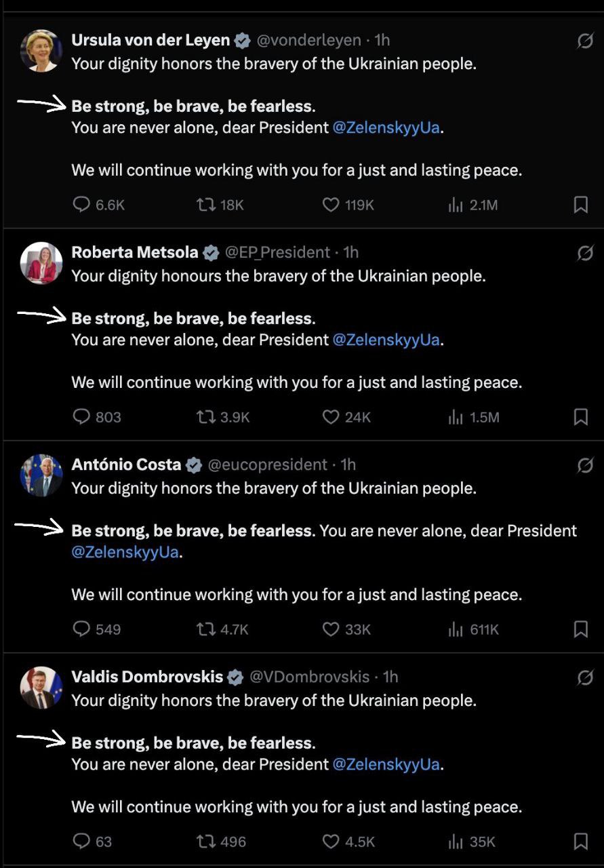The height and width of the screenshot is (868, 604).
Task: Repost Ursula von der Leyen's tweet
Action: point(220,205)
